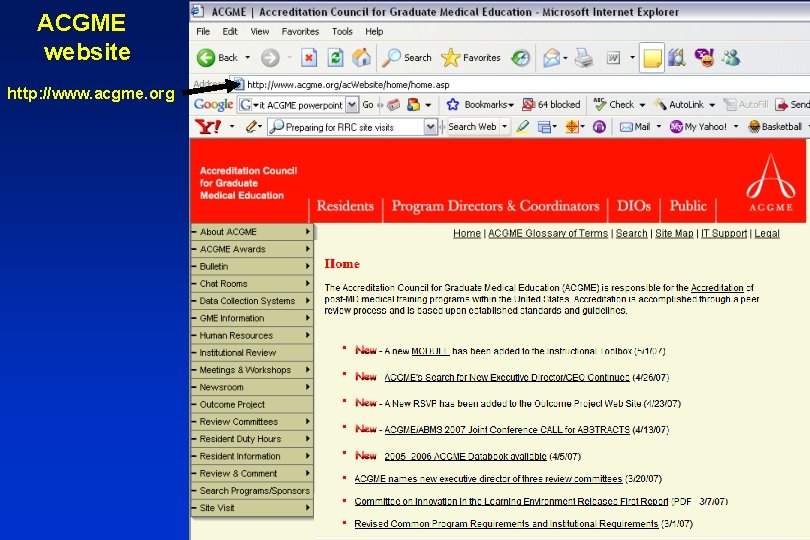
Task: Expand the Resident Duty Hours sidebar menu
Action: coord(252,439)
